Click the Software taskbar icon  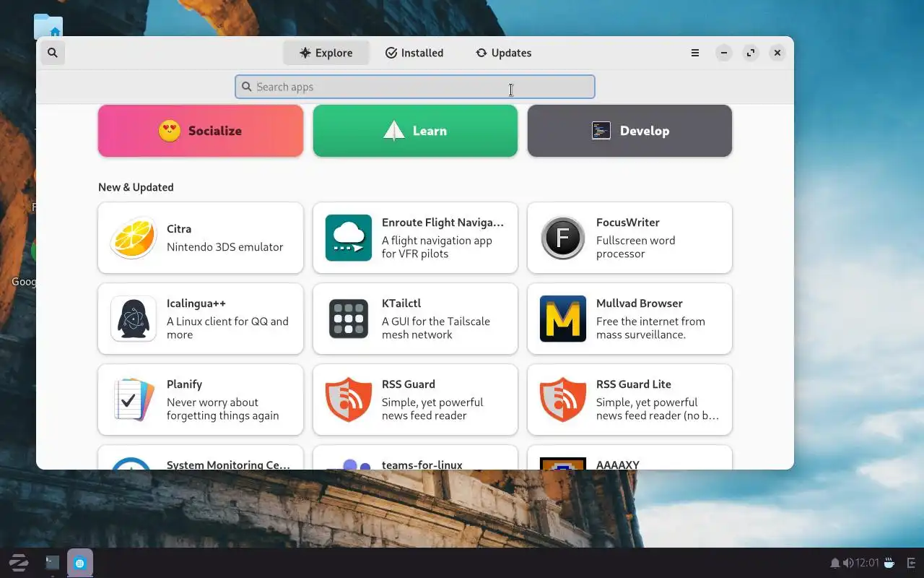80,563
